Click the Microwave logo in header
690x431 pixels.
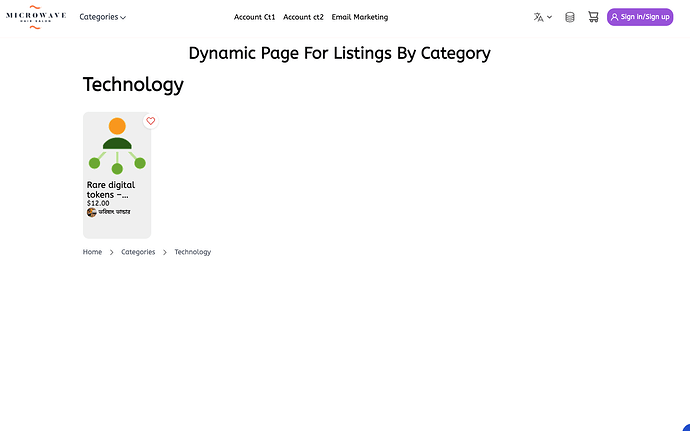tap(36, 17)
